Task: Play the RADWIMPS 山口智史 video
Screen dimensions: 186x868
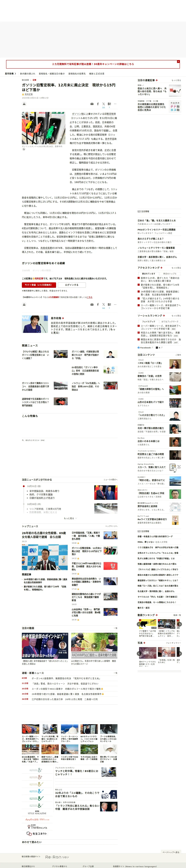Action: tap(94, 646)
